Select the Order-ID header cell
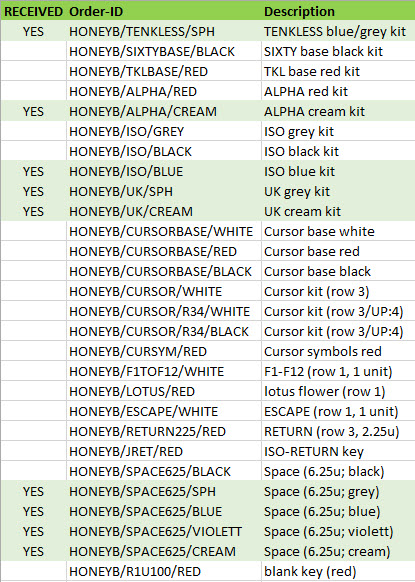415x582 pixels. pos(164,12)
